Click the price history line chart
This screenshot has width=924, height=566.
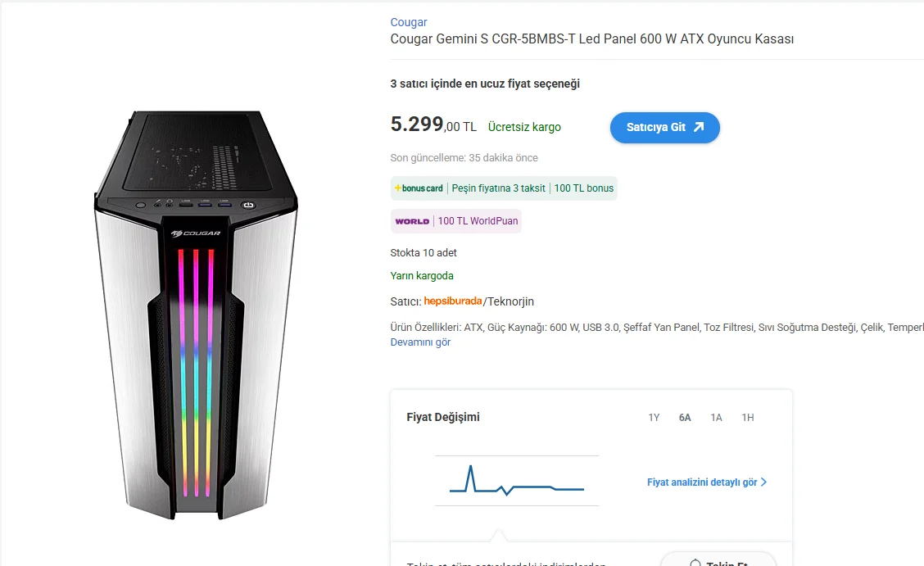click(x=516, y=482)
